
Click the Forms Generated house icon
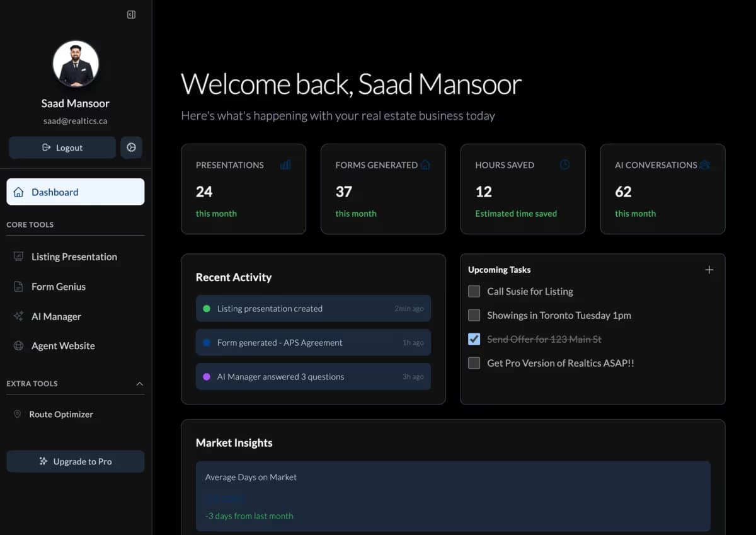click(x=425, y=165)
